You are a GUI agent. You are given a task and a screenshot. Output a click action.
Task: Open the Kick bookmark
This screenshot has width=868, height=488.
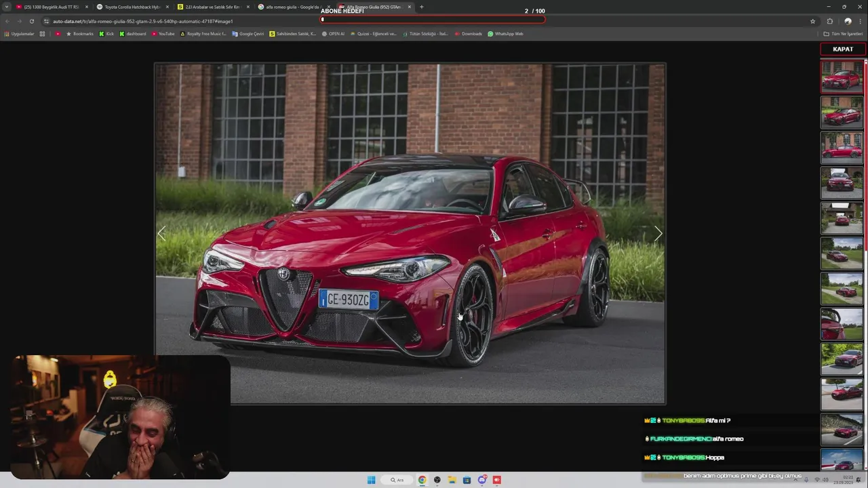(106, 34)
